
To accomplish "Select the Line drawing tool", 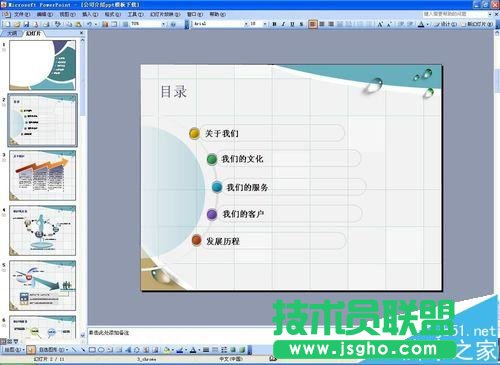I will [74, 350].
